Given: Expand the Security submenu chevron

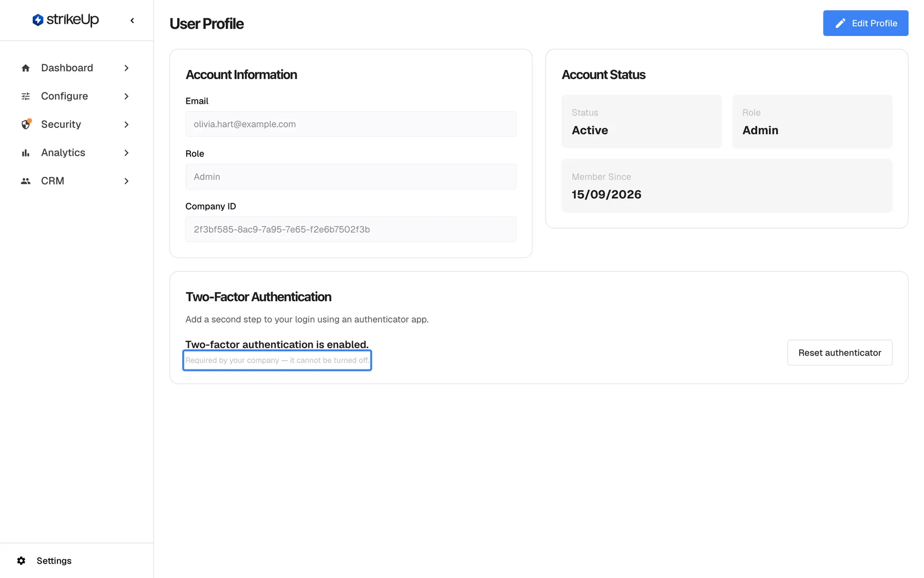Looking at the screenshot, I should point(126,124).
